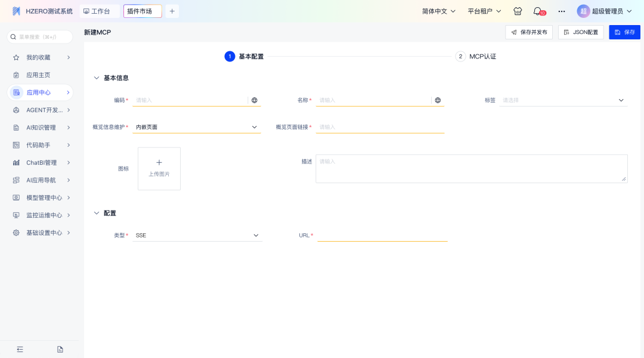Click the notification bell icon
Viewport: 644px width, 358px height.
point(537,11)
